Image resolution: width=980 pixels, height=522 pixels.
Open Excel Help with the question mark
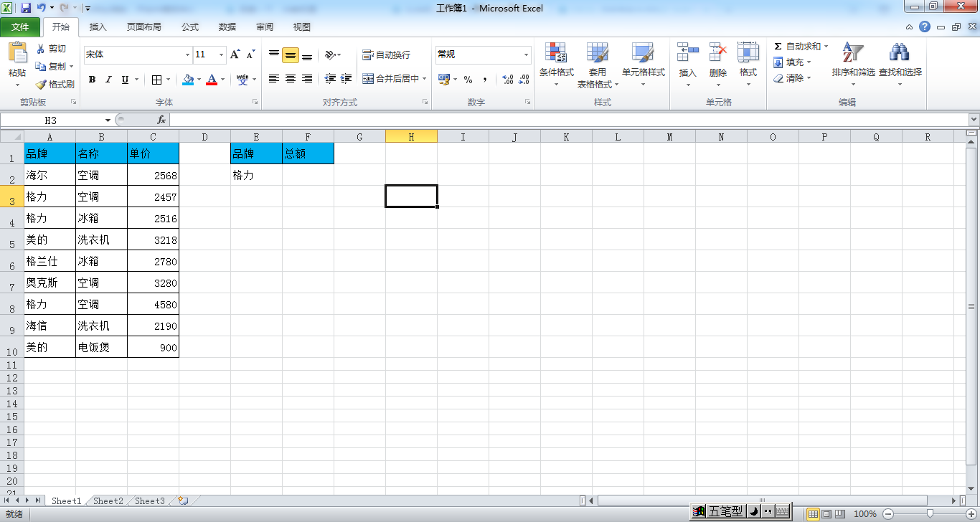(x=925, y=27)
